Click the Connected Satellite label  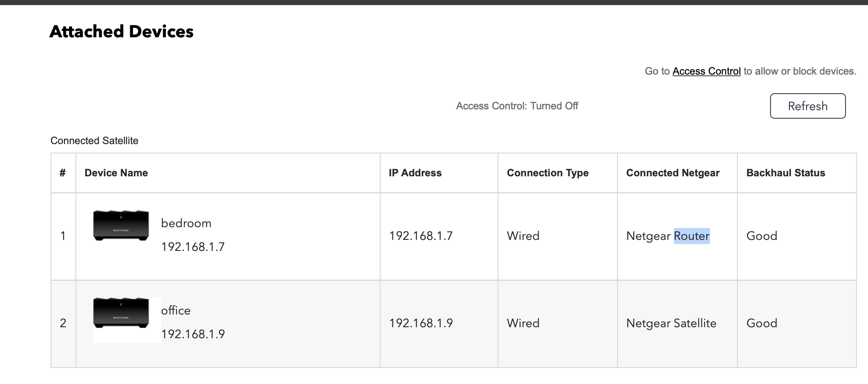tap(94, 141)
